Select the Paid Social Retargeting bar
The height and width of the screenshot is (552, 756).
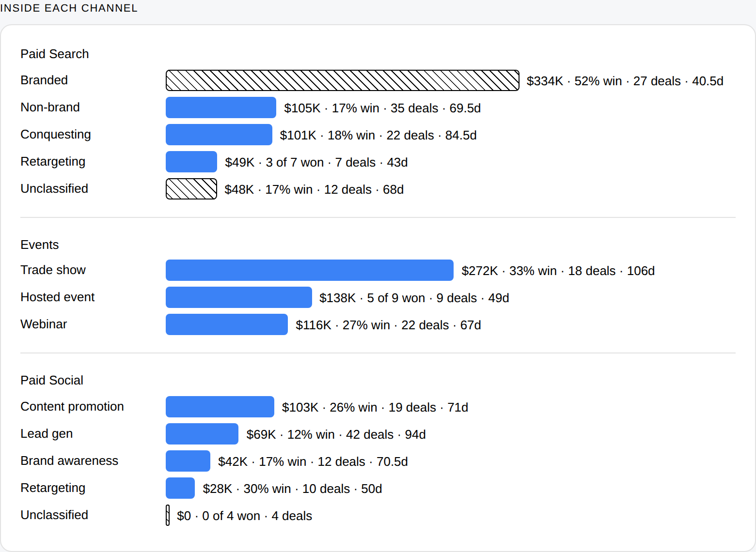(180, 488)
